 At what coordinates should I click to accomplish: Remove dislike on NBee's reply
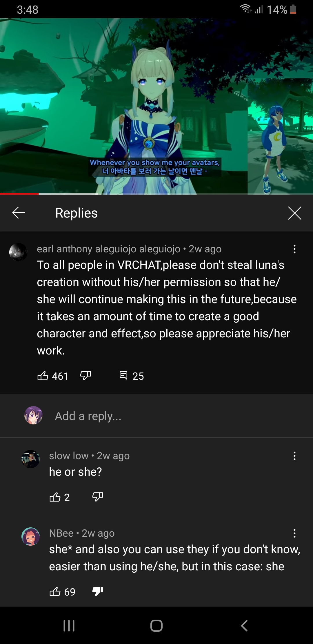tap(98, 591)
